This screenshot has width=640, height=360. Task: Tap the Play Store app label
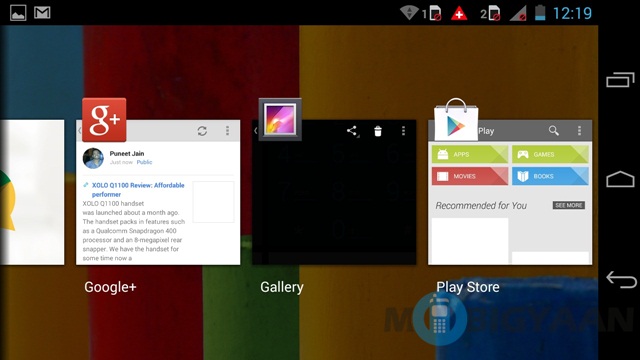[x=468, y=287]
